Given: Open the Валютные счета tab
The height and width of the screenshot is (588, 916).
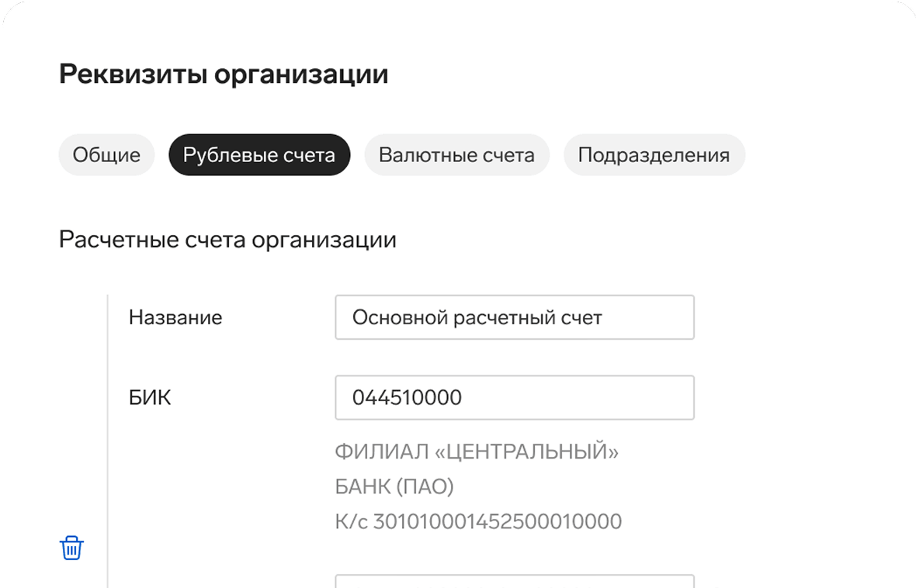Looking at the screenshot, I should pos(456,154).
